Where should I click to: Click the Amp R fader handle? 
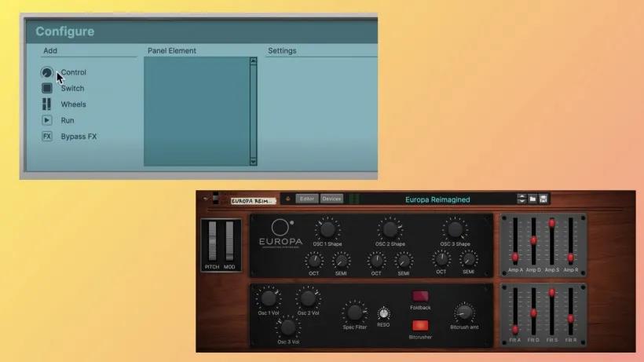pos(570,258)
